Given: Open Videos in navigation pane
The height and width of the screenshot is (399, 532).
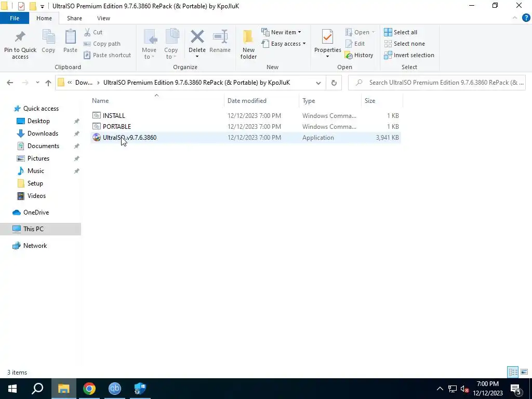Looking at the screenshot, I should [x=36, y=196].
